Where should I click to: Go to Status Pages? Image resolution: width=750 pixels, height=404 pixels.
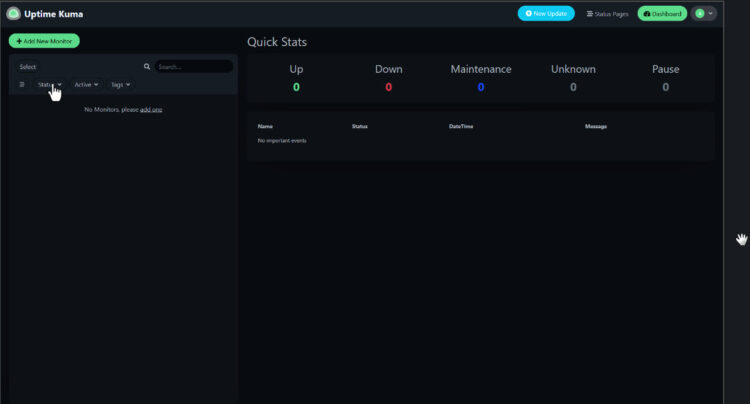click(607, 14)
